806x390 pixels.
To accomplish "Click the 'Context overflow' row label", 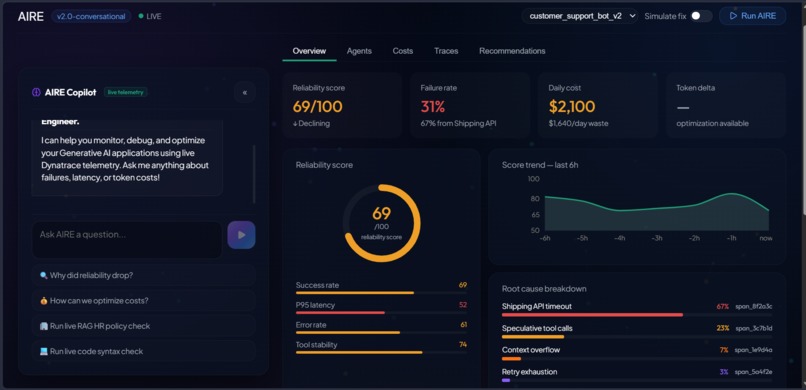I will pyautogui.click(x=531, y=350).
